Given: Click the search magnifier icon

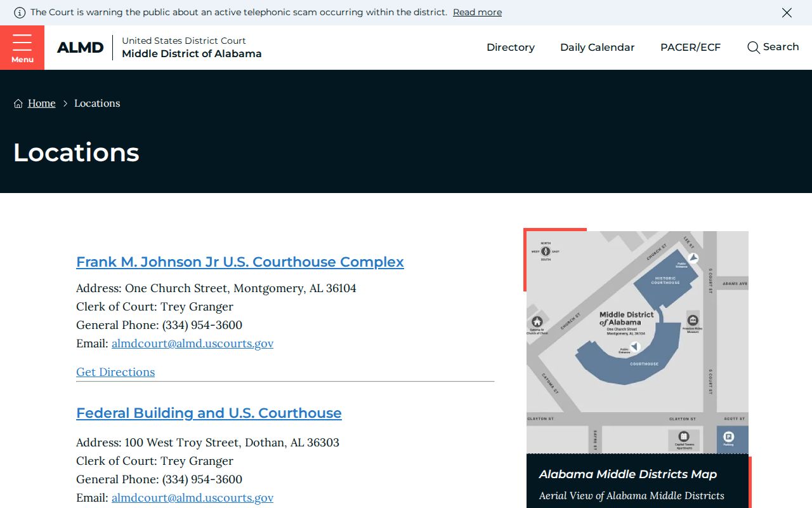Looking at the screenshot, I should (753, 48).
